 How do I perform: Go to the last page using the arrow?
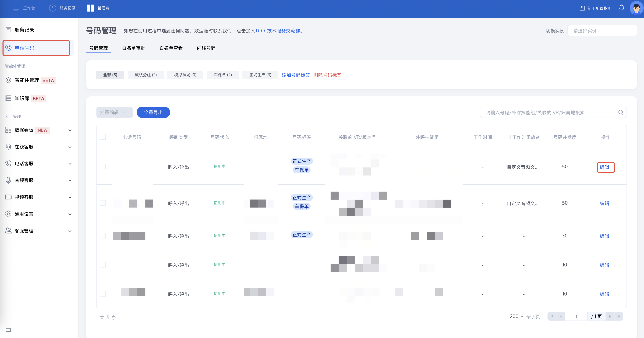pyautogui.click(x=618, y=316)
